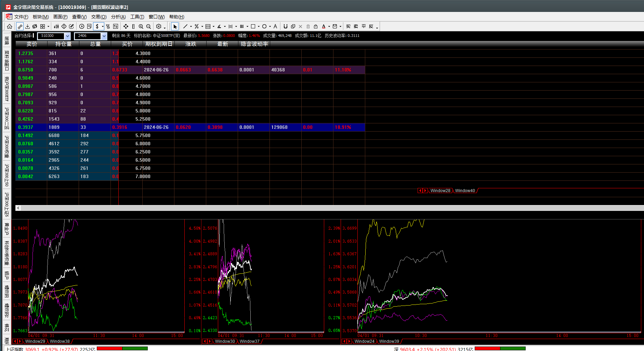Go to the Home icon

(x=10, y=26)
